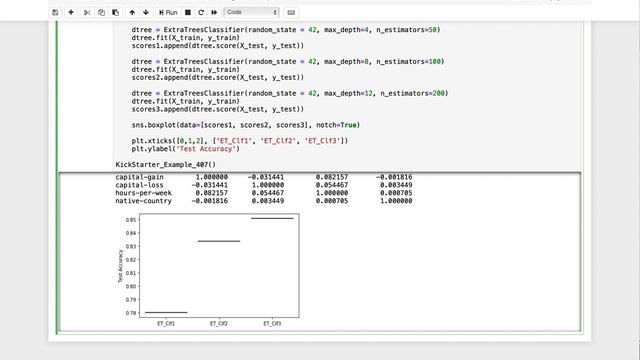Run the current cell
This screenshot has height=360, width=640.
pyautogui.click(x=168, y=13)
